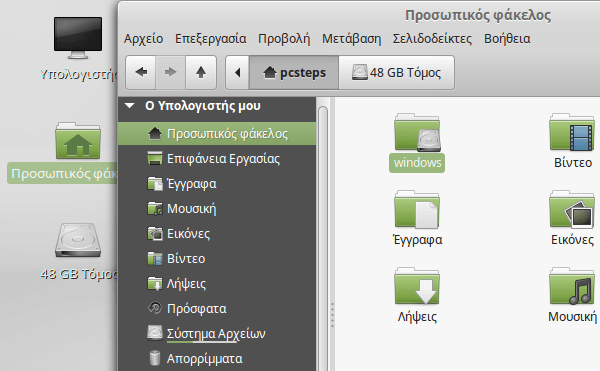The width and height of the screenshot is (600, 371).
Task: Select the Λήψεις folder icon in file view
Action: point(417,286)
